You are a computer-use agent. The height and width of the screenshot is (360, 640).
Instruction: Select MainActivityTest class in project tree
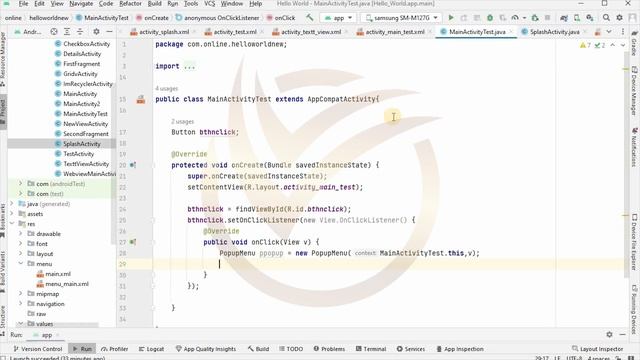tap(85, 114)
